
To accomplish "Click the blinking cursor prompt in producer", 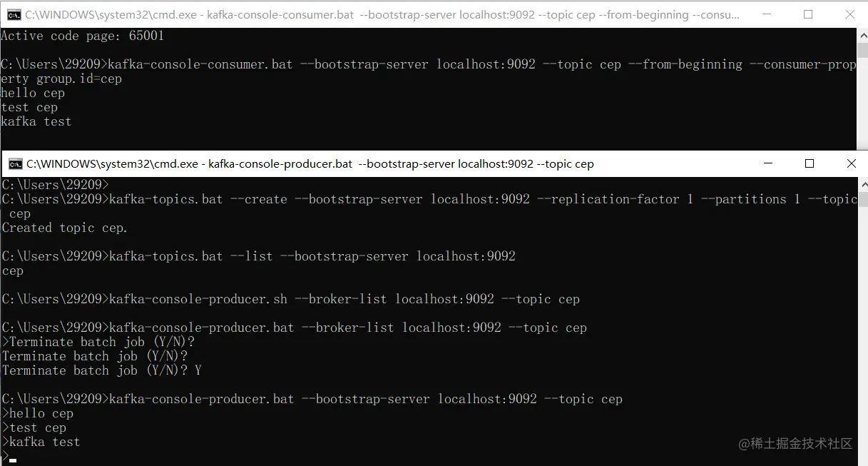I will [x=9, y=457].
